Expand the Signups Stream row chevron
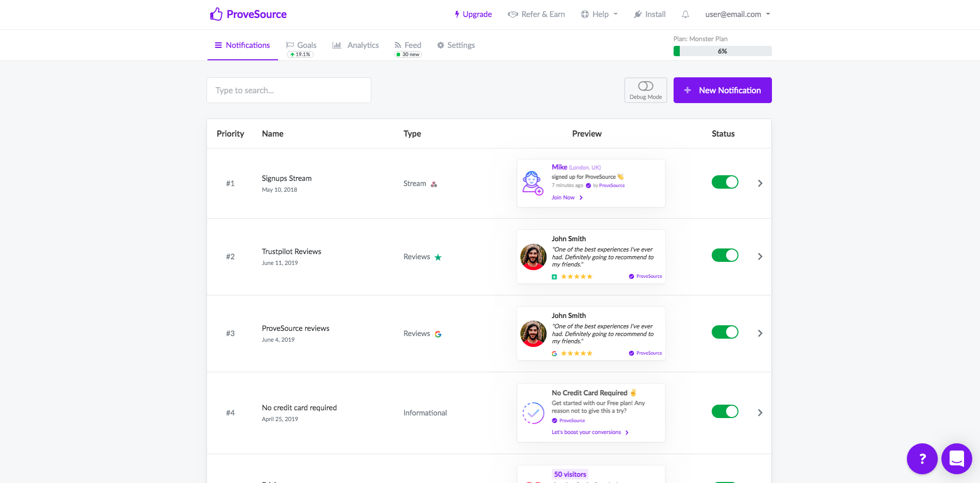 (760, 184)
